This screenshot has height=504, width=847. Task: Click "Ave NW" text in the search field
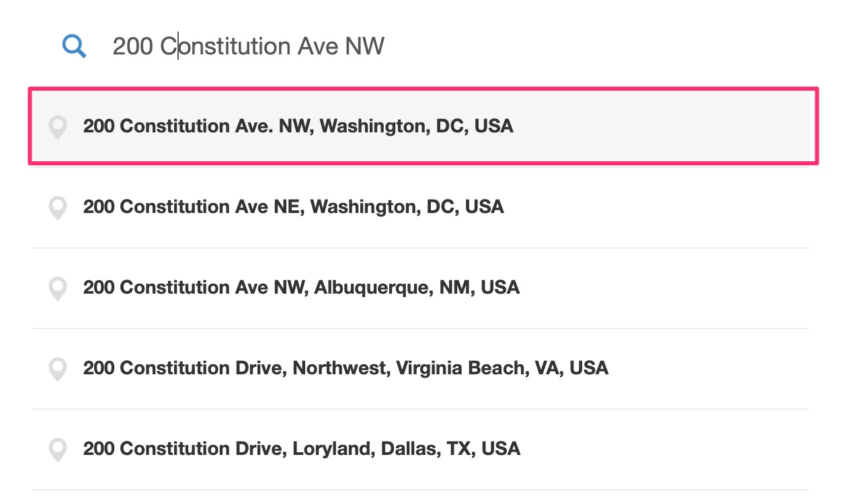[x=340, y=46]
